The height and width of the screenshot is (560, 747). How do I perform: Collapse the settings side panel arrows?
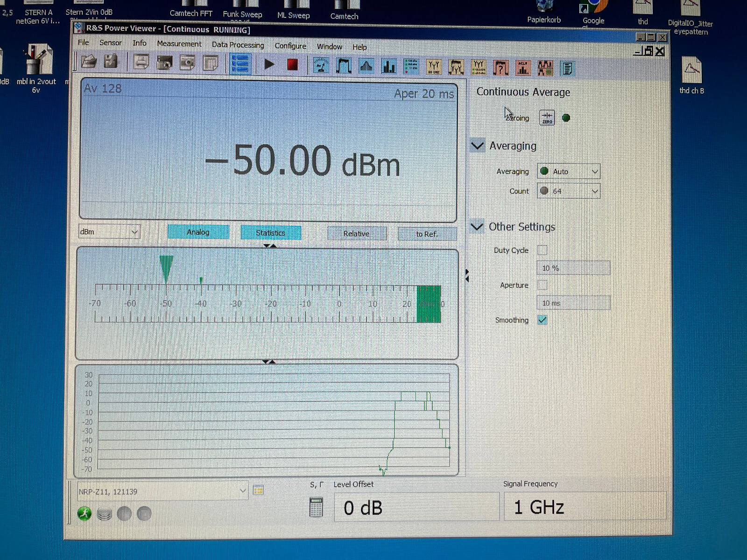pos(467,275)
